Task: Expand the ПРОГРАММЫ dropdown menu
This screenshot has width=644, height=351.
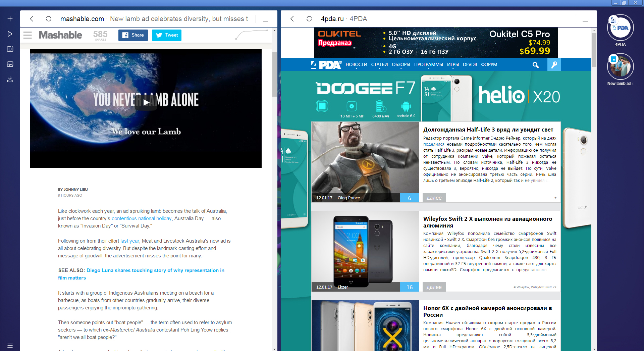Action: (428, 65)
